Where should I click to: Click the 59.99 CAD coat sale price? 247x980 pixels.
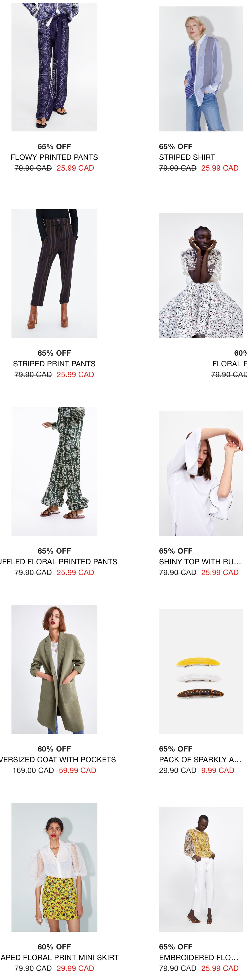77,770
